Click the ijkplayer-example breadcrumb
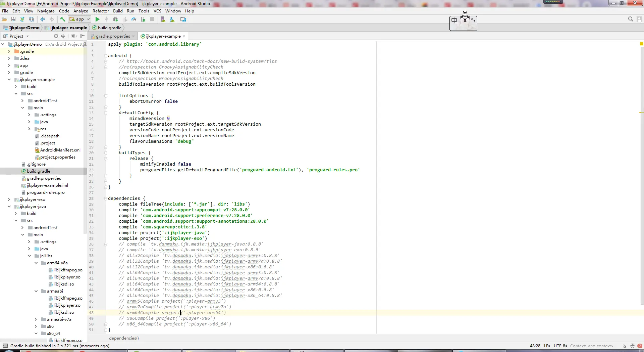This screenshot has height=352, width=644. (x=66, y=28)
